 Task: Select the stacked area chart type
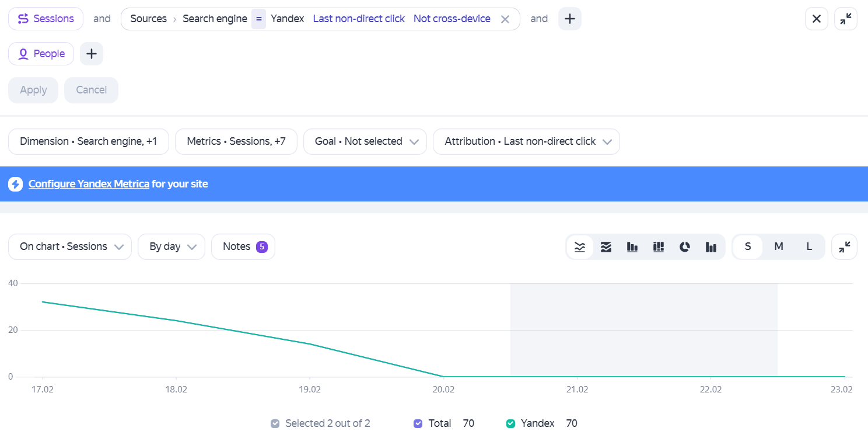(x=606, y=247)
